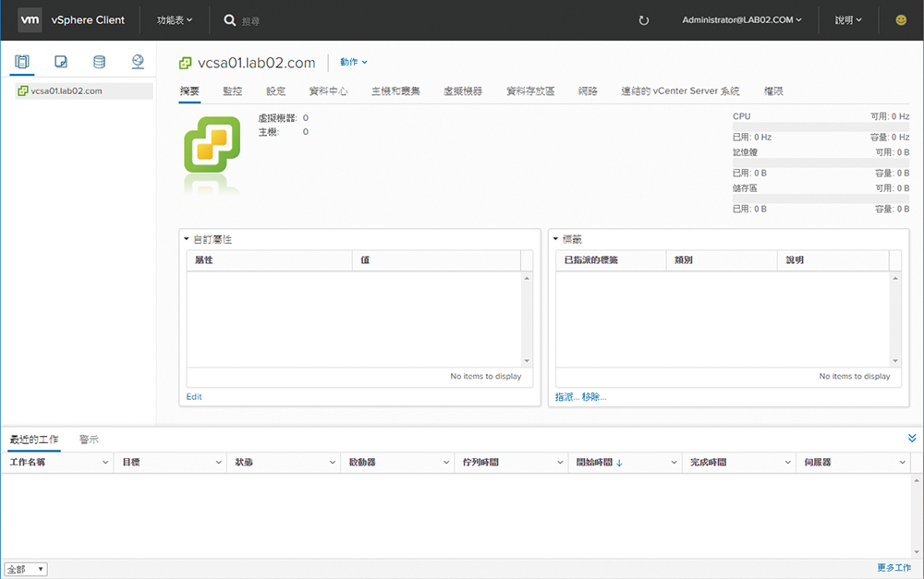The width and height of the screenshot is (924, 579).
Task: Open the 目標 column dropdown
Action: pyautogui.click(x=219, y=463)
